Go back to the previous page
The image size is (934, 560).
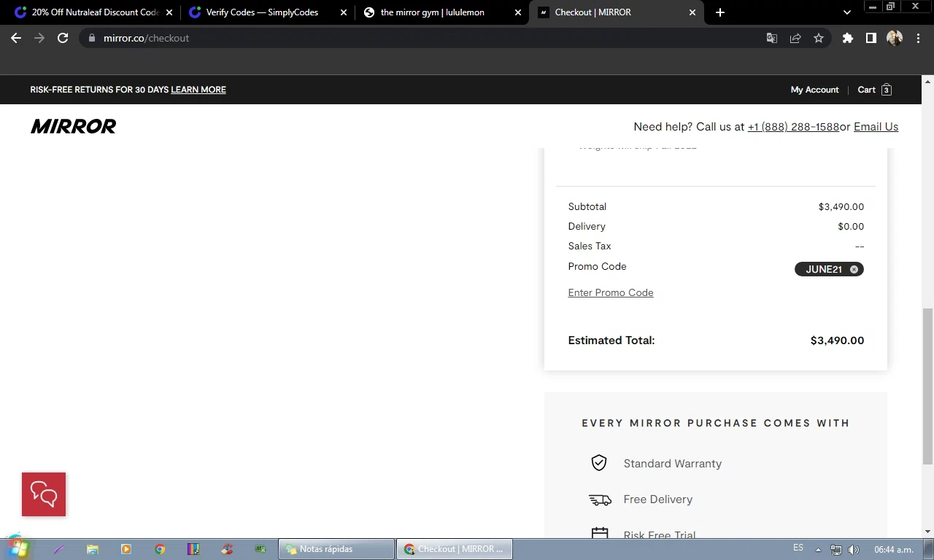click(x=16, y=38)
